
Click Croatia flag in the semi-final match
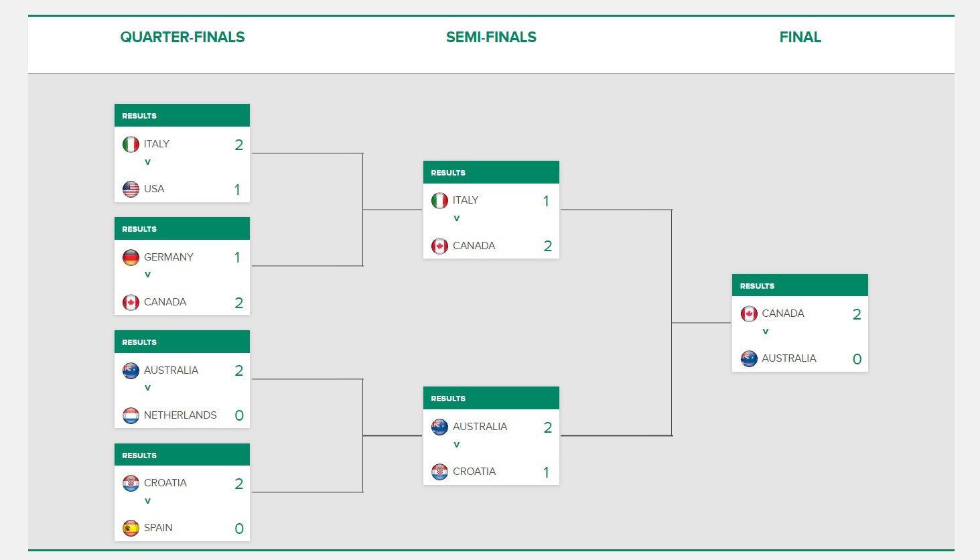[x=439, y=472]
